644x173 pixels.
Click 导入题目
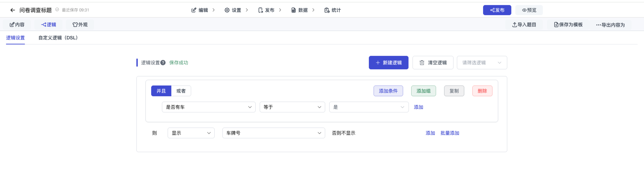pos(524,25)
